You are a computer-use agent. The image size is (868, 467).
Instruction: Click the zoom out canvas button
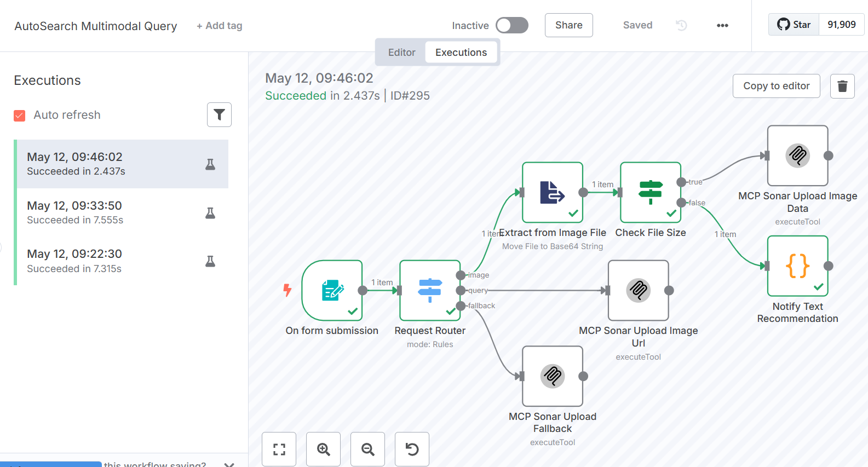coord(368,449)
